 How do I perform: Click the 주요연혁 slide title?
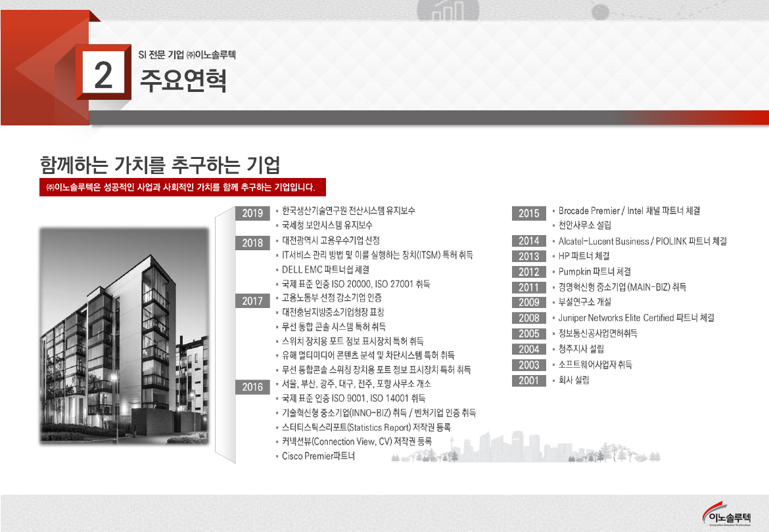[x=183, y=81]
